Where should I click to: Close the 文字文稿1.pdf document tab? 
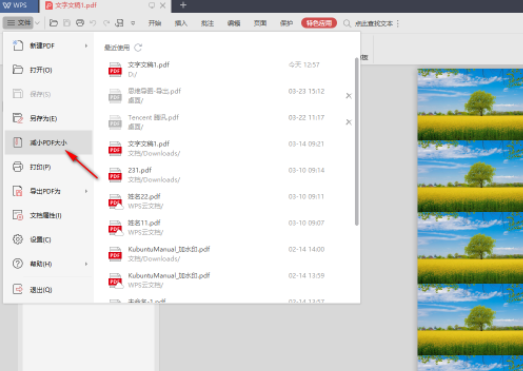(x=163, y=6)
